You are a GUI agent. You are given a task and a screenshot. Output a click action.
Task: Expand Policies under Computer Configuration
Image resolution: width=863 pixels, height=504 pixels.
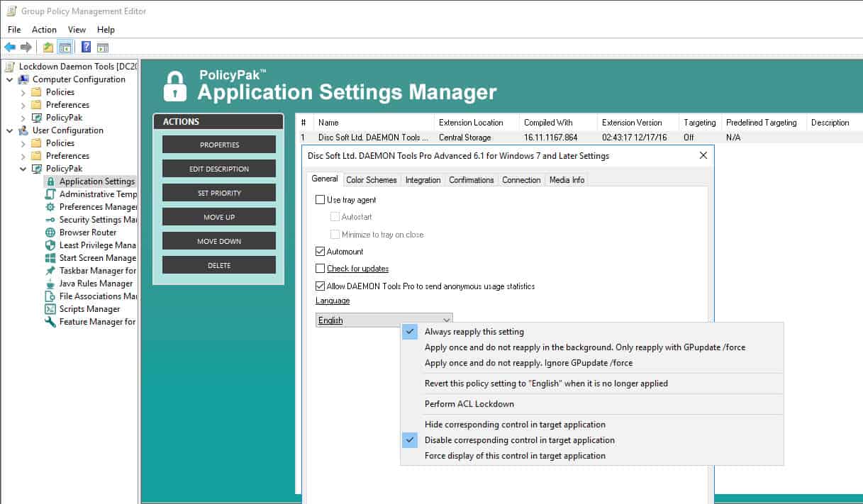[23, 92]
